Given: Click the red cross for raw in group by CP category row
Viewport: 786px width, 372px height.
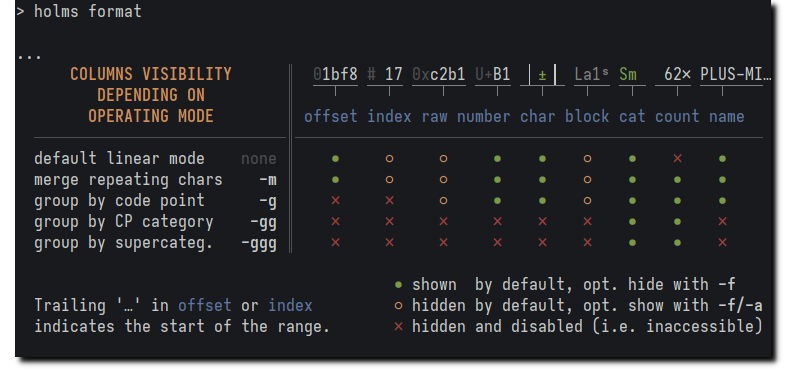Looking at the screenshot, I should 443,222.
